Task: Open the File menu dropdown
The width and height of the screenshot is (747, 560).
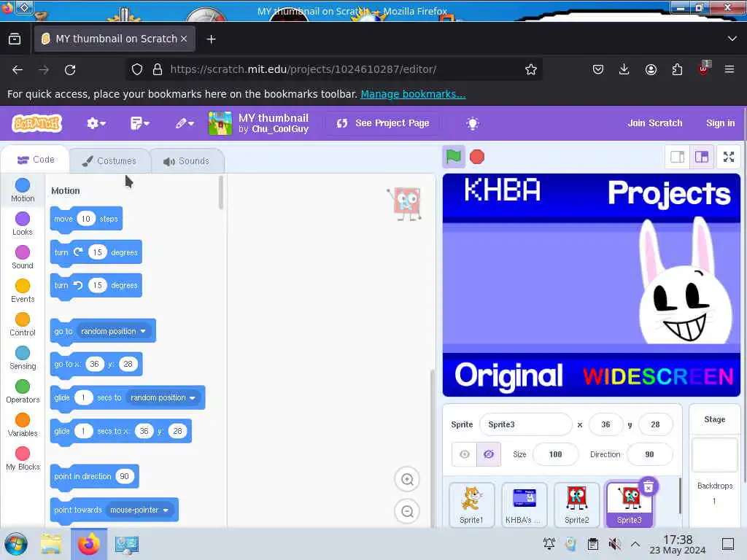Action: [x=139, y=123]
